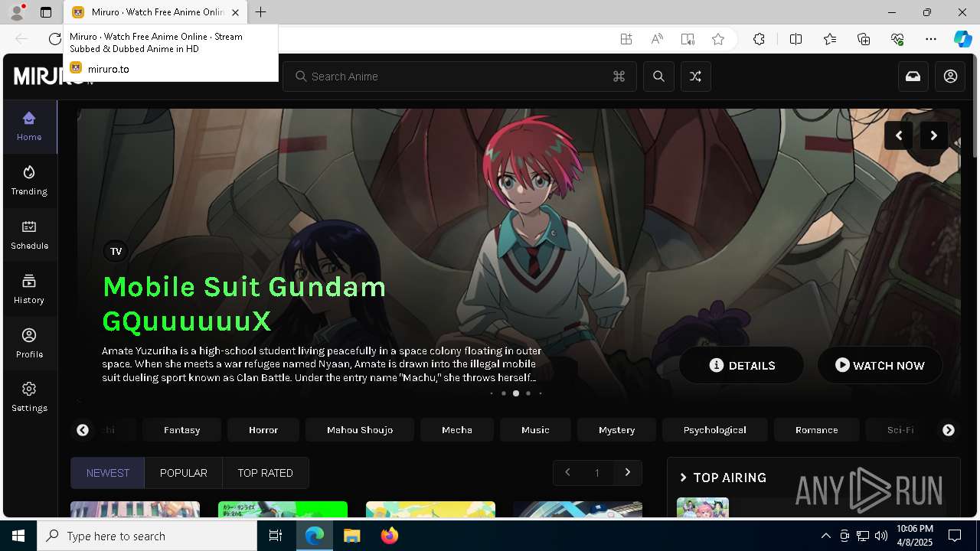Click the DETAILS button

coord(742,366)
